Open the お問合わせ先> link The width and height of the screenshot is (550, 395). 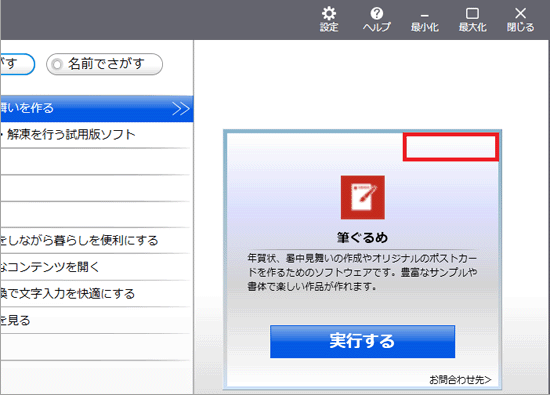460,380
